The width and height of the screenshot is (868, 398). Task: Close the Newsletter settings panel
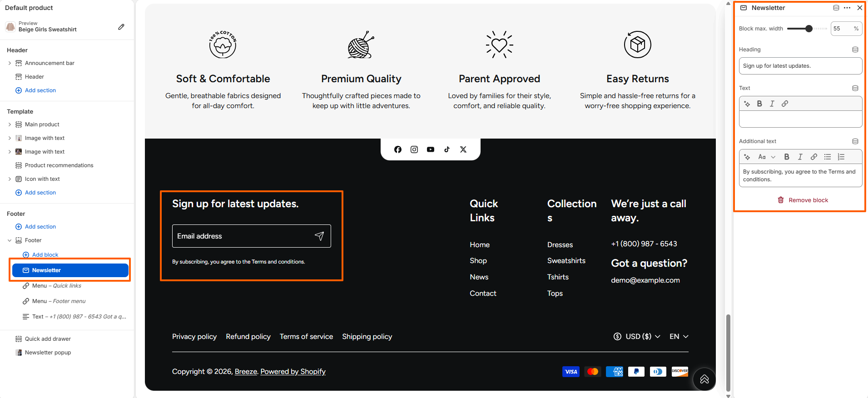860,8
